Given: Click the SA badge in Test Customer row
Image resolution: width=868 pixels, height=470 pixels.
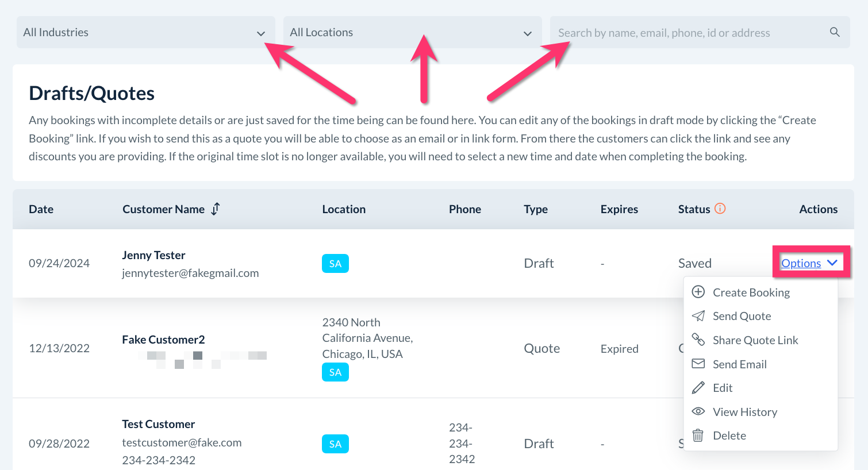Looking at the screenshot, I should (335, 444).
